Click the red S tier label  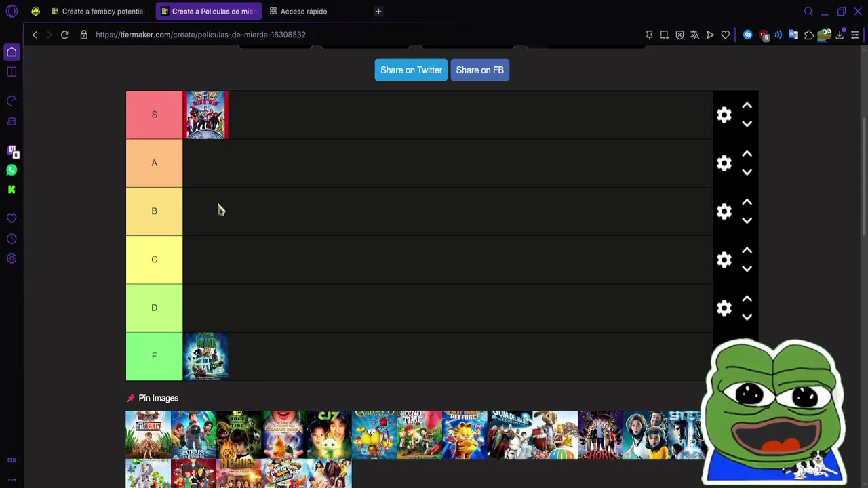click(154, 115)
